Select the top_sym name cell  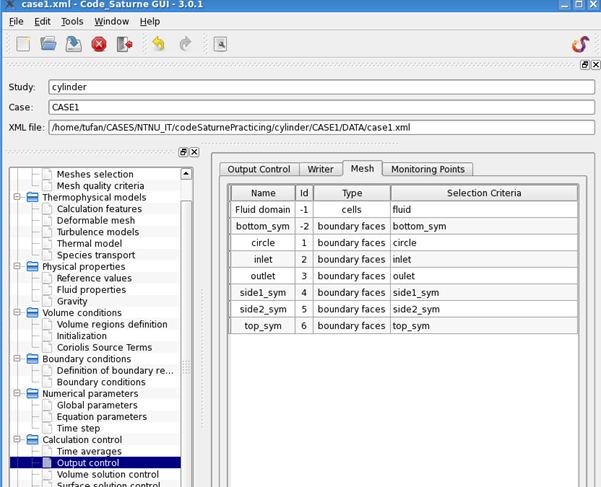click(263, 326)
